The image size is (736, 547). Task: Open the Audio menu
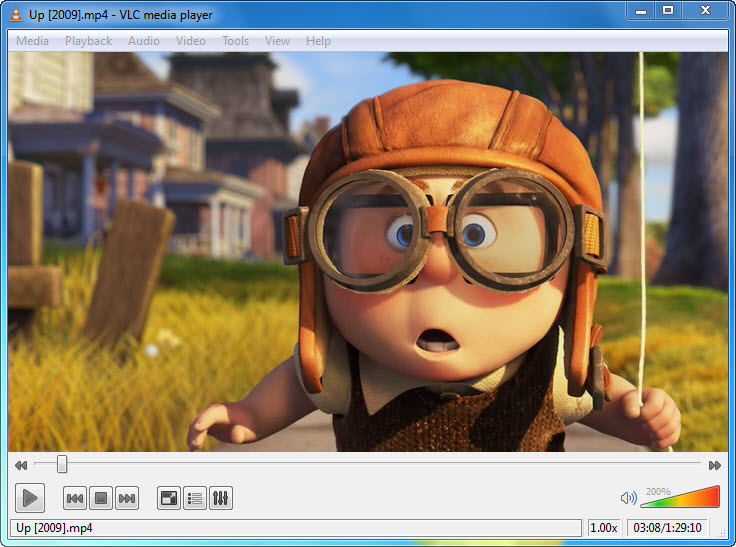click(x=144, y=41)
